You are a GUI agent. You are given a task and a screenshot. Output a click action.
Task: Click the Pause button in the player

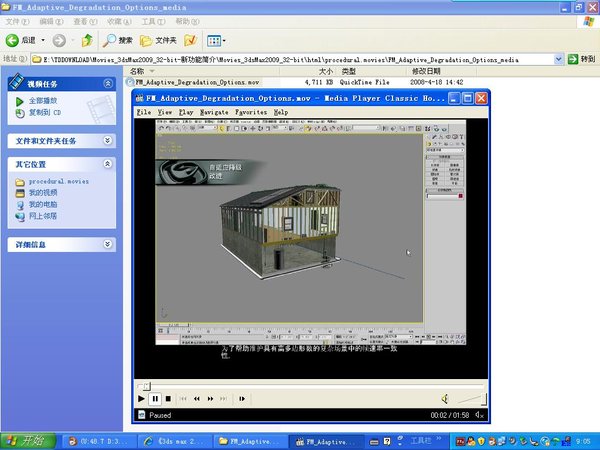coord(155,398)
